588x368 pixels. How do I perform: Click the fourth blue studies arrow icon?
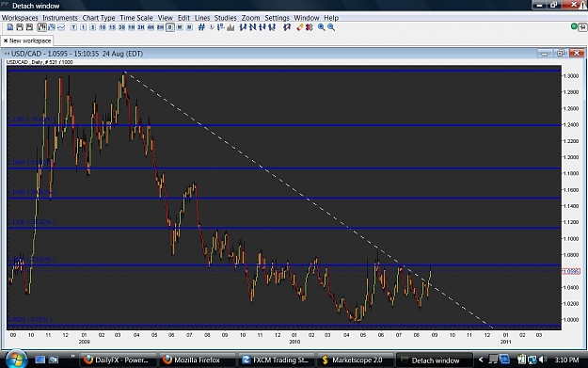tap(272, 27)
